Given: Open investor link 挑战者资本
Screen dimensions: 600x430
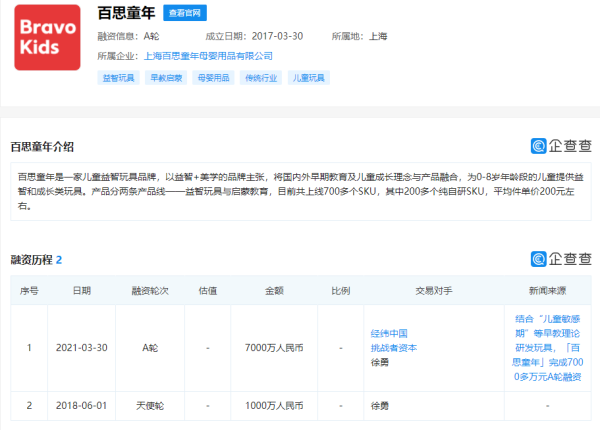Looking at the screenshot, I should click(394, 348).
